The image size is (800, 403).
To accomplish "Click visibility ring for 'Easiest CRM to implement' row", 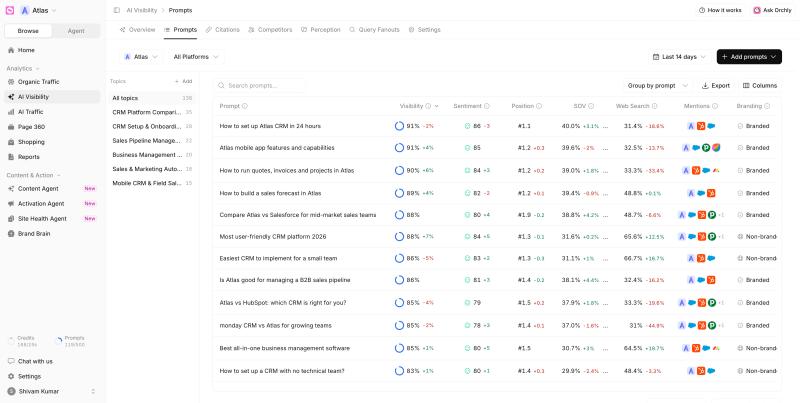I will tap(399, 259).
